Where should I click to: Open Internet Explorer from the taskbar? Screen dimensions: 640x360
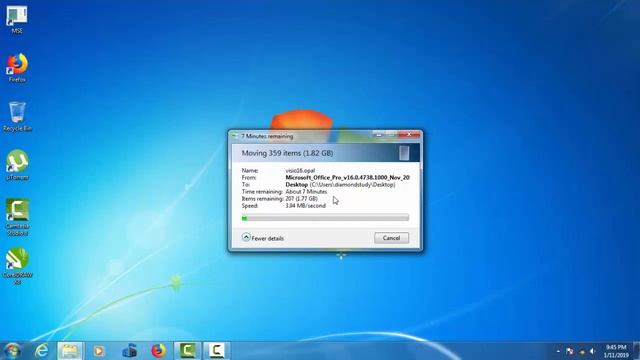click(41, 351)
